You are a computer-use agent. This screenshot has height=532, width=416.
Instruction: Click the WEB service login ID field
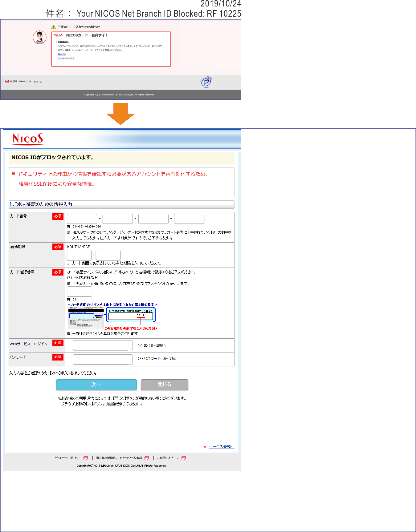(x=103, y=345)
